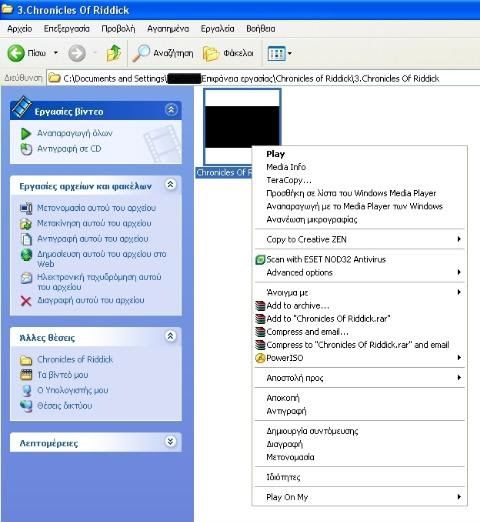This screenshot has height=522, width=480.
Task: Open the Search (Αναζήτηση) magnifier icon
Action: pos(141,53)
